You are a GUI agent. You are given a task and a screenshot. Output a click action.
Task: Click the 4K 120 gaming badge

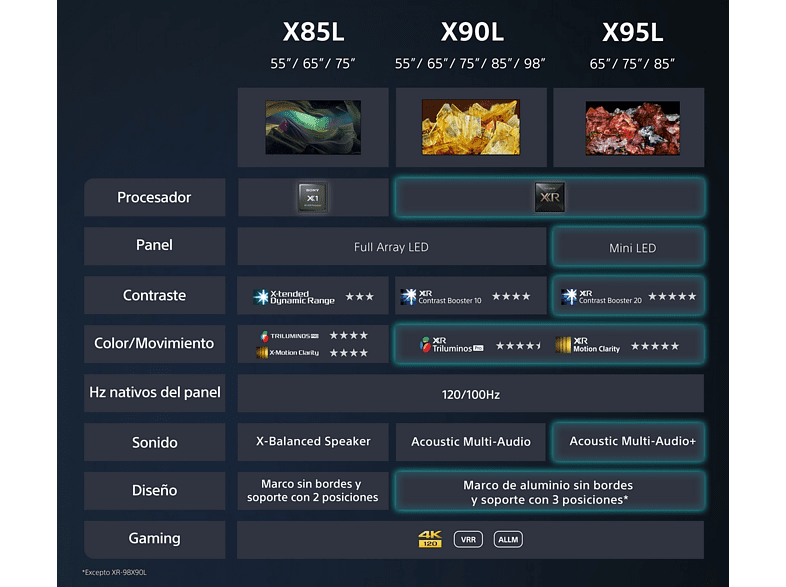click(x=430, y=539)
